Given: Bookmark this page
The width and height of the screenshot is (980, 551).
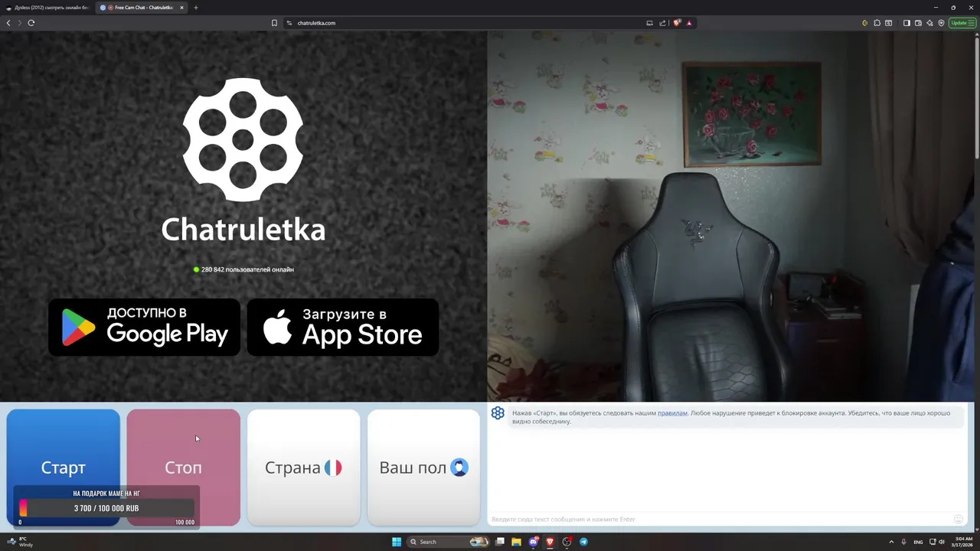Looking at the screenshot, I should point(274,23).
